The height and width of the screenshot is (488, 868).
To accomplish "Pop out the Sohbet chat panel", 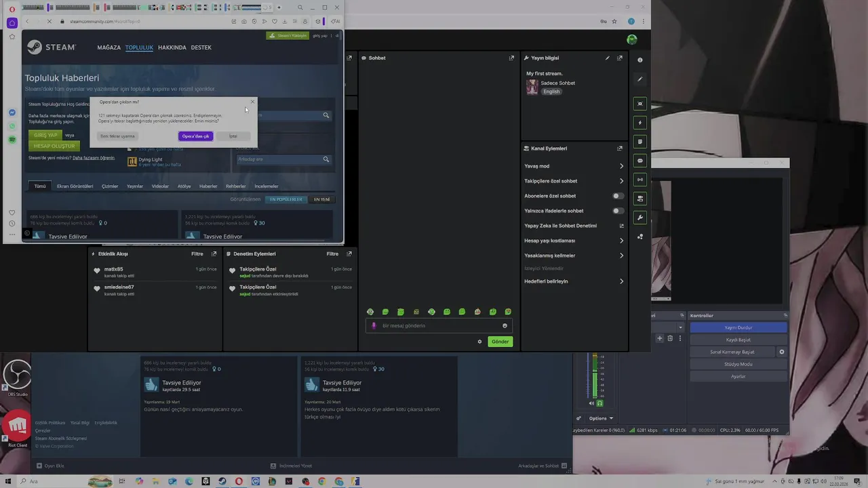I will [511, 58].
